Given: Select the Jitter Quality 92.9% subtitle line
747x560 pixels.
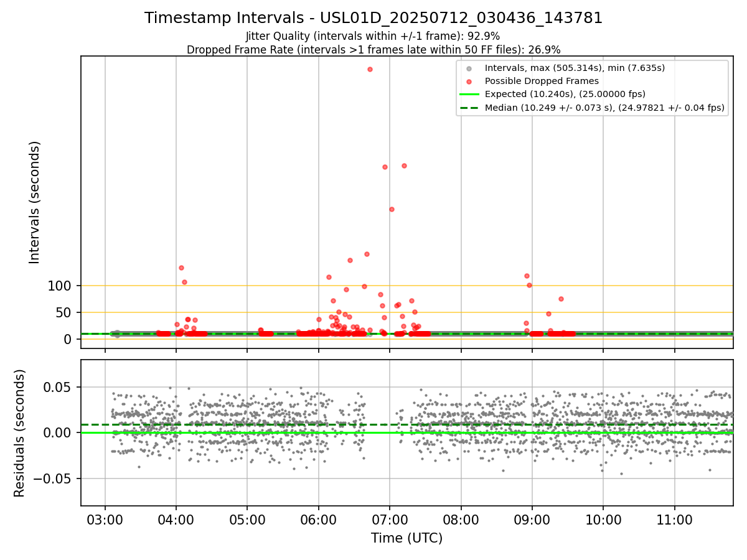Looking at the screenshot, I should point(373,36).
